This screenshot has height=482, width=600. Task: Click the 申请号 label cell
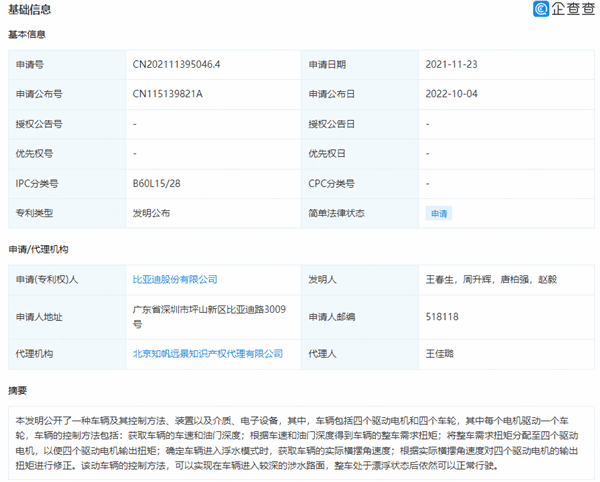pyautogui.click(x=67, y=65)
